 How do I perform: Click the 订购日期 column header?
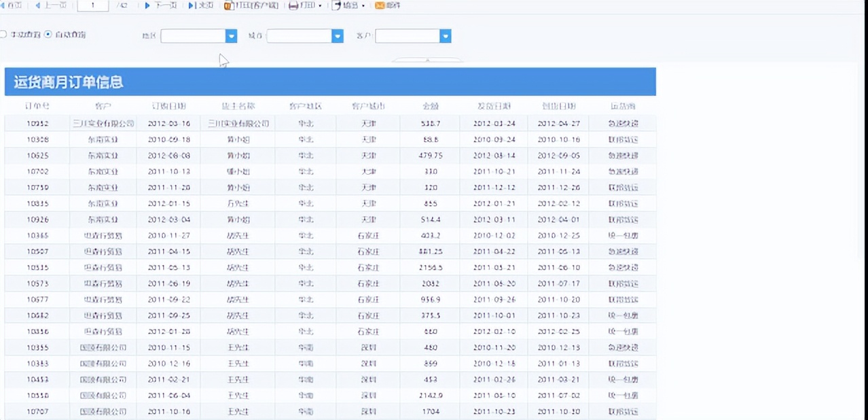tap(170, 107)
